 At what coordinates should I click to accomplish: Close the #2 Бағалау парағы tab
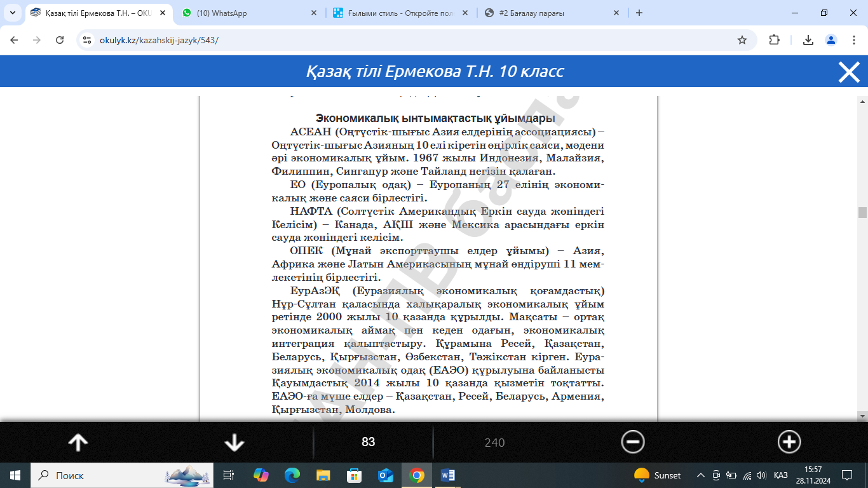(x=615, y=13)
